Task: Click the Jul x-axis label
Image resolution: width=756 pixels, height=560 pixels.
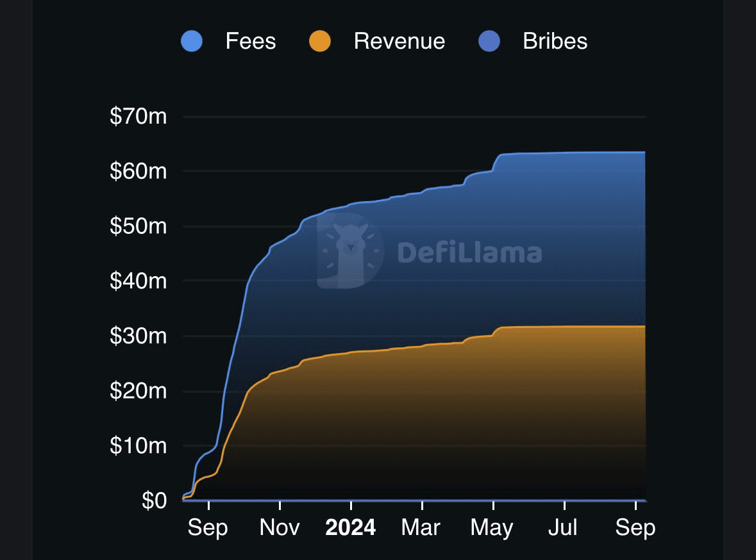Action: pyautogui.click(x=564, y=528)
